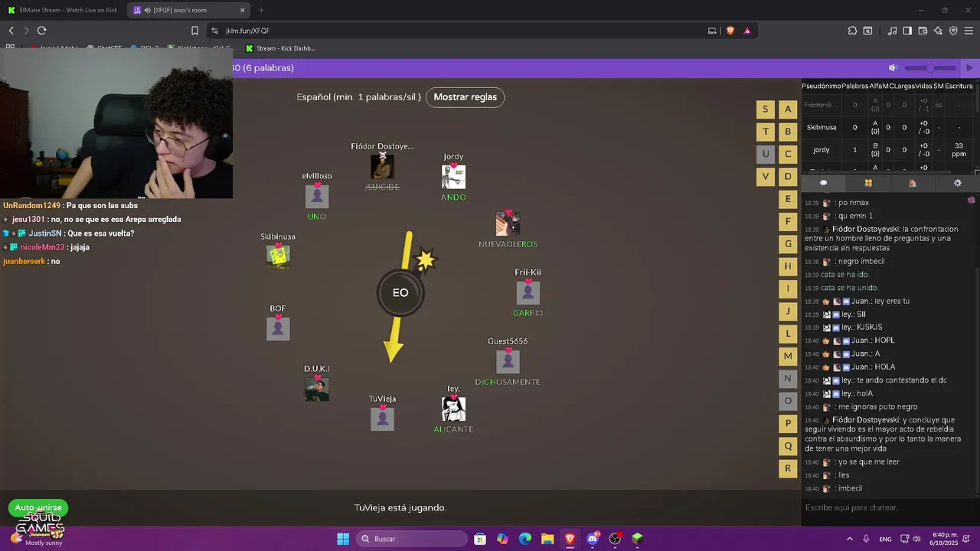The width and height of the screenshot is (980, 551).
Task: Open the weather widget Mostly sunny
Action: 38,539
